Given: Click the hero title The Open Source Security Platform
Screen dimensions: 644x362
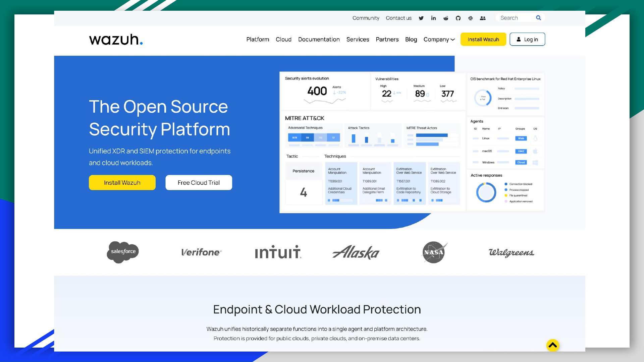Looking at the screenshot, I should [160, 118].
